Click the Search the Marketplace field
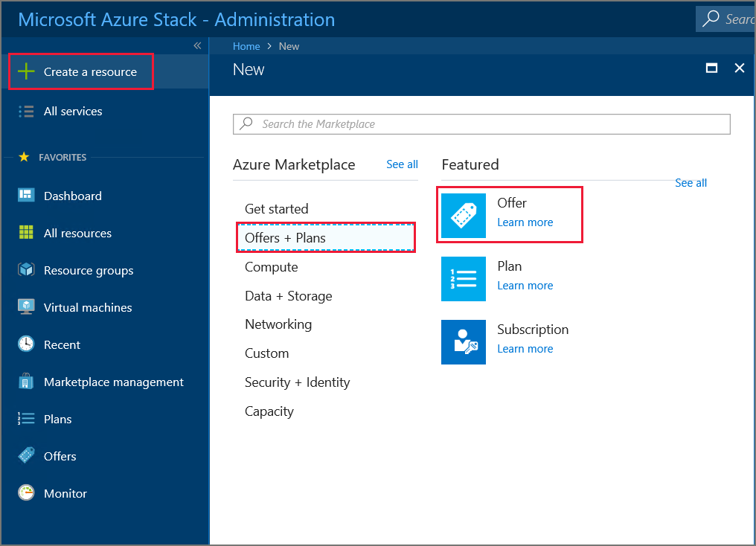 [481, 123]
